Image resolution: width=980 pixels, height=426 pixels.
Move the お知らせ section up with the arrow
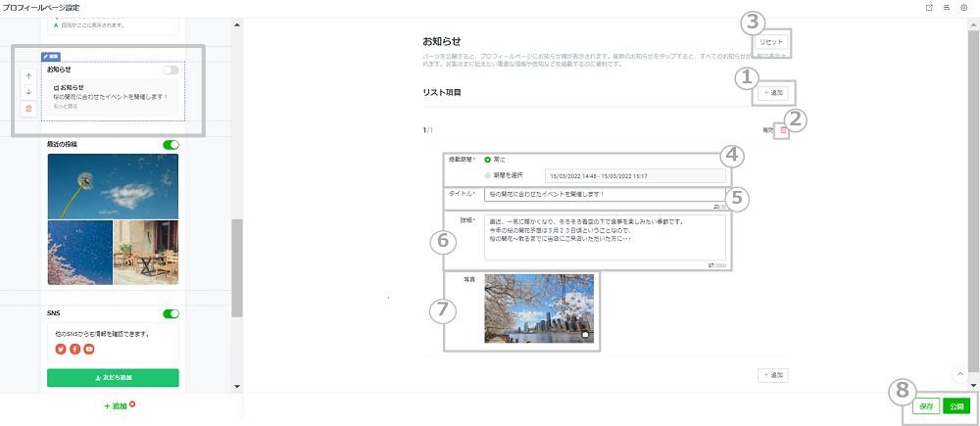click(x=28, y=75)
